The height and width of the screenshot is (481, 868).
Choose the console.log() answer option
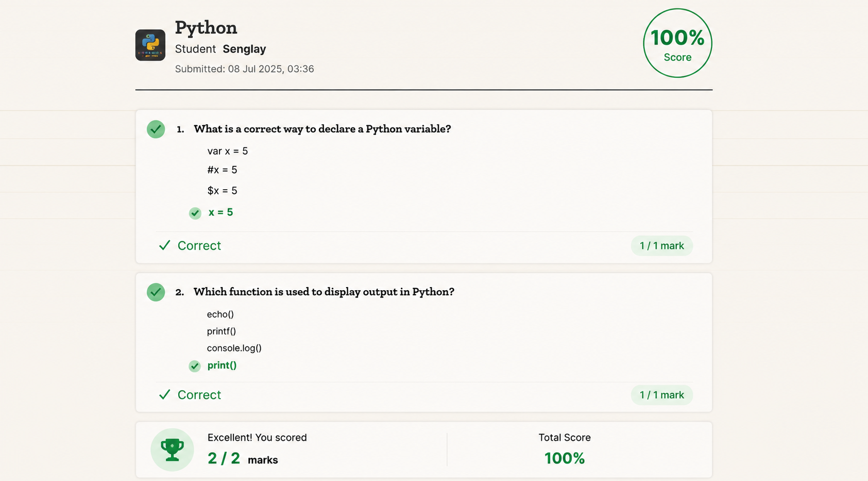point(234,349)
